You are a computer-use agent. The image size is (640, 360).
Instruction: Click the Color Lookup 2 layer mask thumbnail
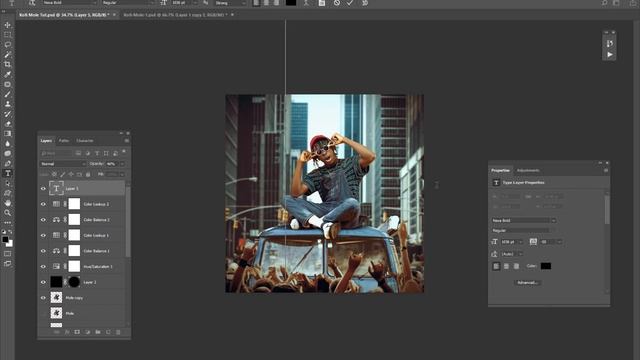point(74,204)
